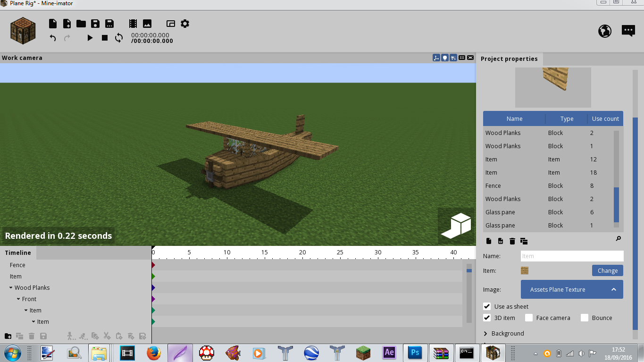Toggle view controls axes icon in Work camera bar
644x362 pixels.
(436, 58)
